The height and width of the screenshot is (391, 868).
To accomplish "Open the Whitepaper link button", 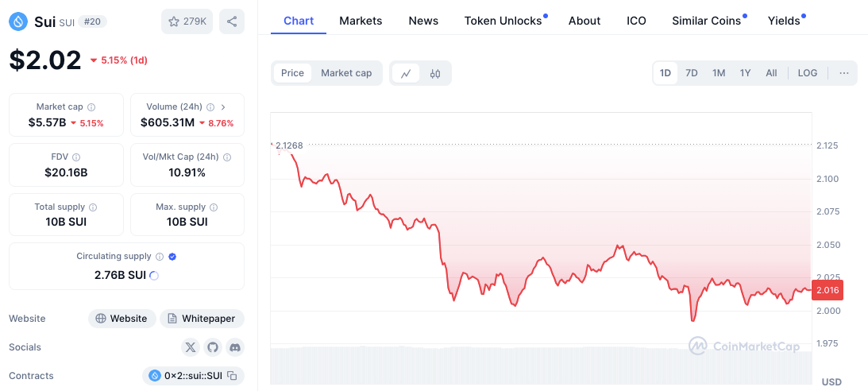I will 202,319.
